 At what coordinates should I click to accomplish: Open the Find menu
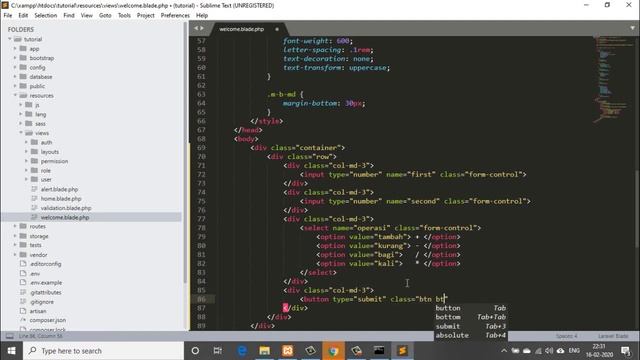click(x=69, y=15)
